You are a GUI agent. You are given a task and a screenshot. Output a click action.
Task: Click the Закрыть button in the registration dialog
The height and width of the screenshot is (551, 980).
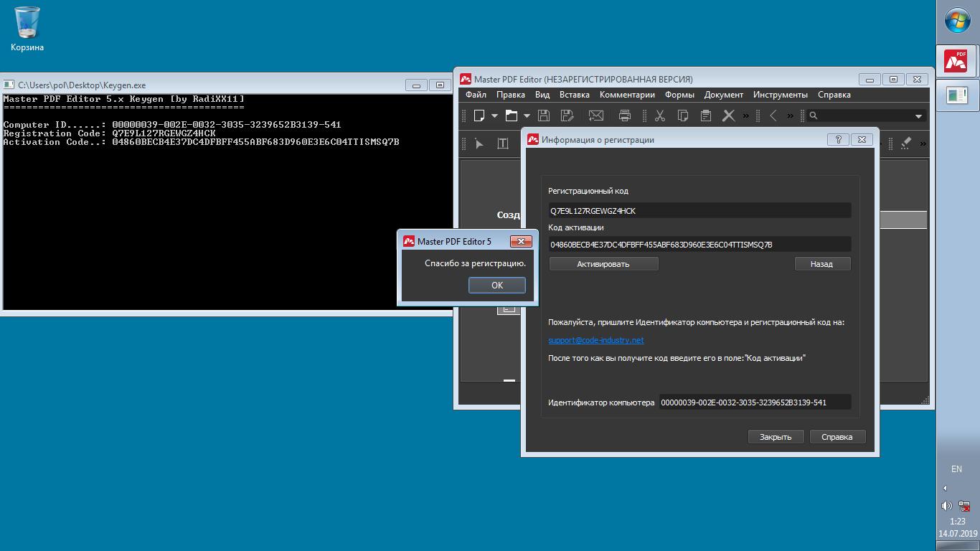(776, 437)
